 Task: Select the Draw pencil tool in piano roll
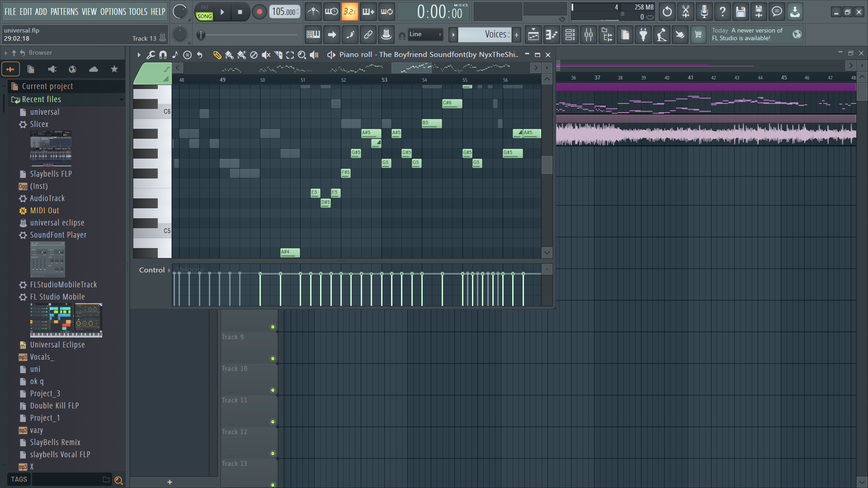[x=217, y=55]
